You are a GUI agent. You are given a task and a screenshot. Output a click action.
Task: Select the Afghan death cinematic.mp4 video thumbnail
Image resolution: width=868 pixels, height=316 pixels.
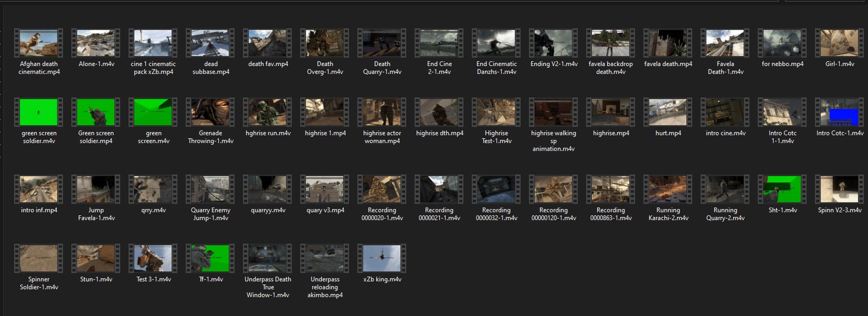click(x=39, y=43)
